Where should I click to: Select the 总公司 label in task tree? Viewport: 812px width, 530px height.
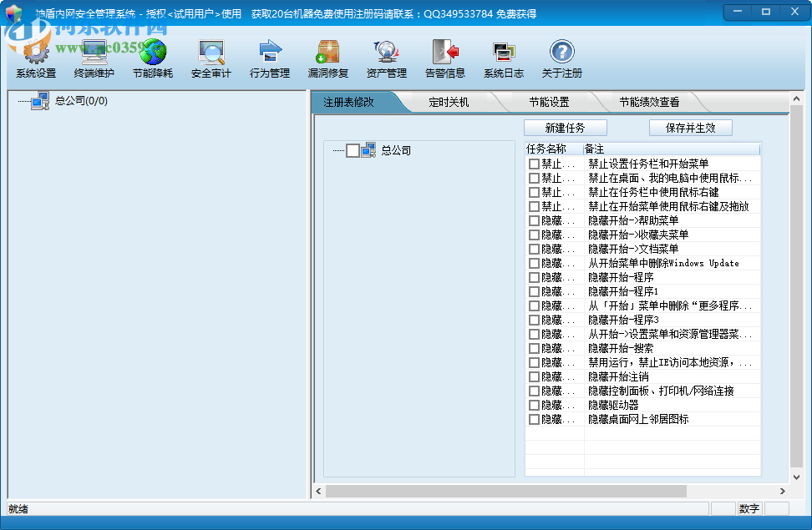coord(396,150)
